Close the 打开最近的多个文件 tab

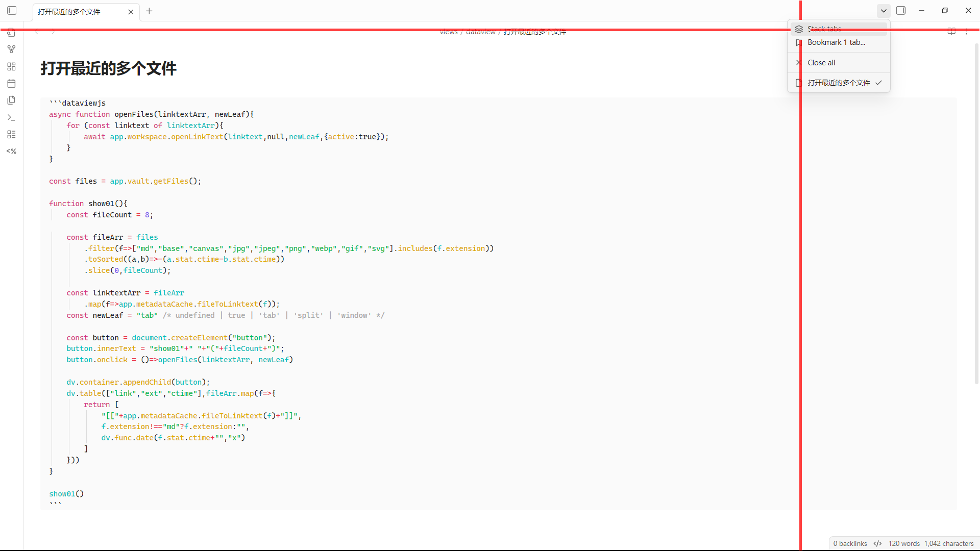pyautogui.click(x=131, y=12)
